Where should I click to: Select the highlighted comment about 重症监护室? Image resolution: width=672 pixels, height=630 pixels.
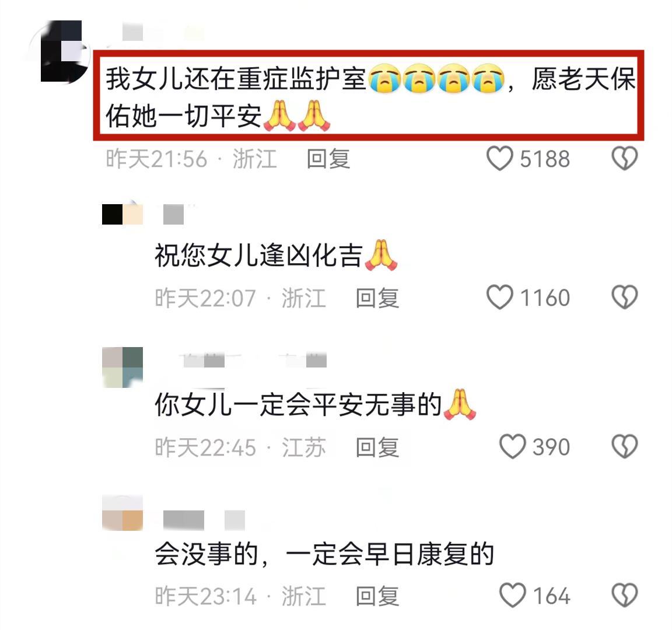pyautogui.click(x=369, y=96)
